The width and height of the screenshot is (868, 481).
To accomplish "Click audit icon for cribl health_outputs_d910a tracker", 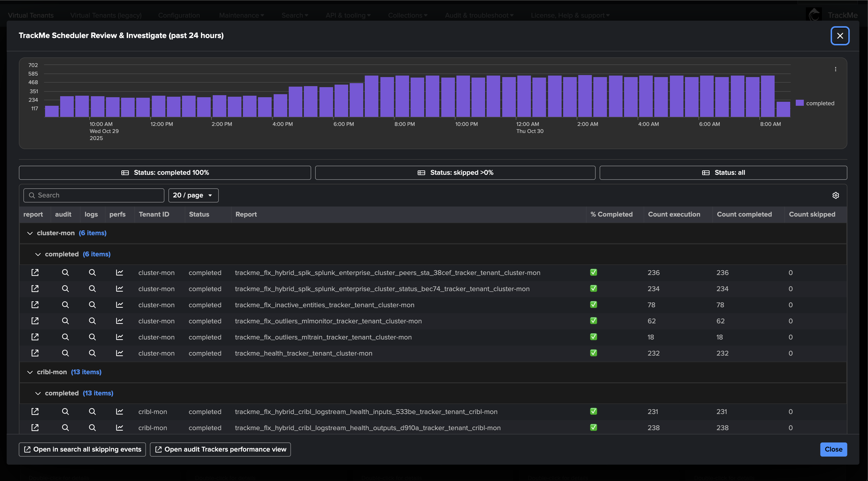I will pos(65,427).
